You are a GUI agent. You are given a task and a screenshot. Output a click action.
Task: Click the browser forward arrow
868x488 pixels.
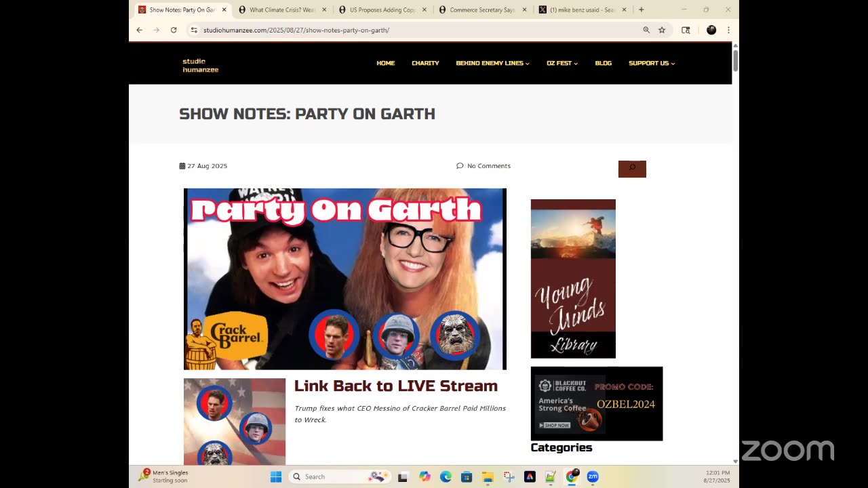(x=157, y=30)
